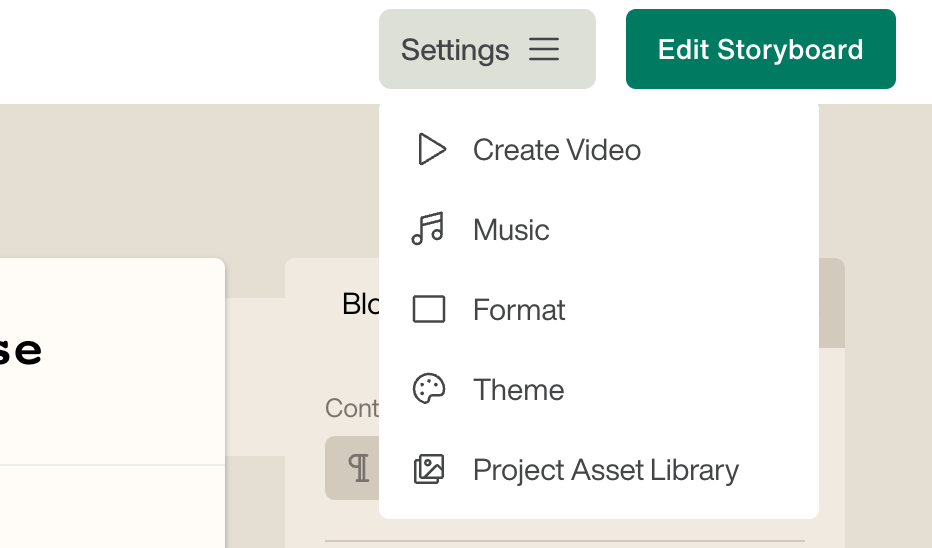Click the bold heading text ending in 'se'
The height and width of the screenshot is (548, 932).
click(x=20, y=351)
